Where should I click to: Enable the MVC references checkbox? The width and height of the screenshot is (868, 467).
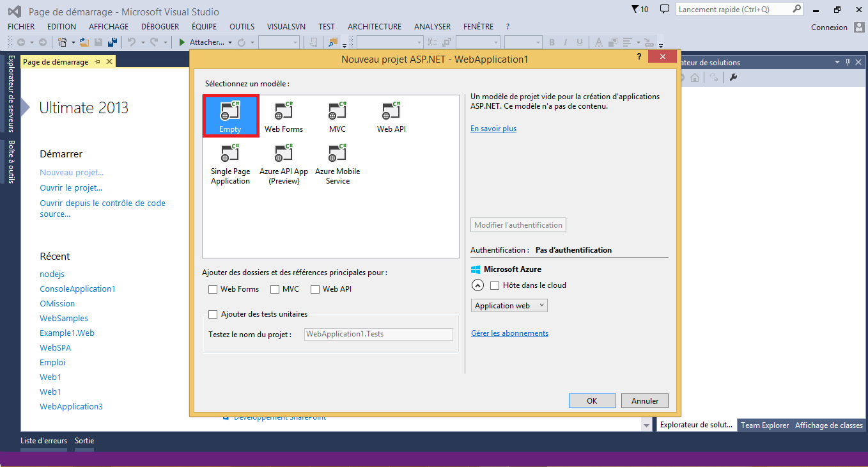click(275, 289)
